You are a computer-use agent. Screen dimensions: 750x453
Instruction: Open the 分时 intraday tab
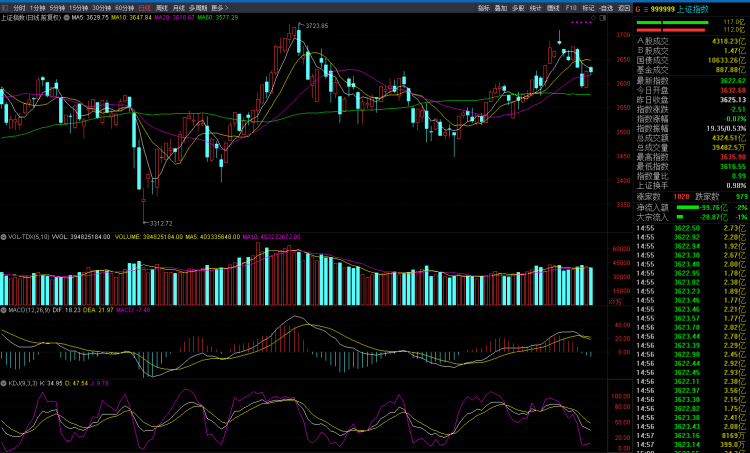19,7
